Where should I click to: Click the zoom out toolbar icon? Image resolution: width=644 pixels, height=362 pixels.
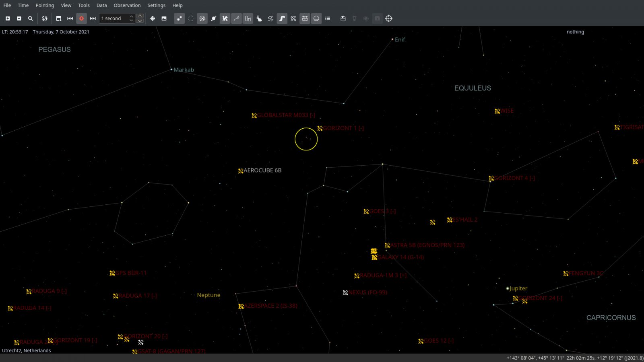point(19,19)
